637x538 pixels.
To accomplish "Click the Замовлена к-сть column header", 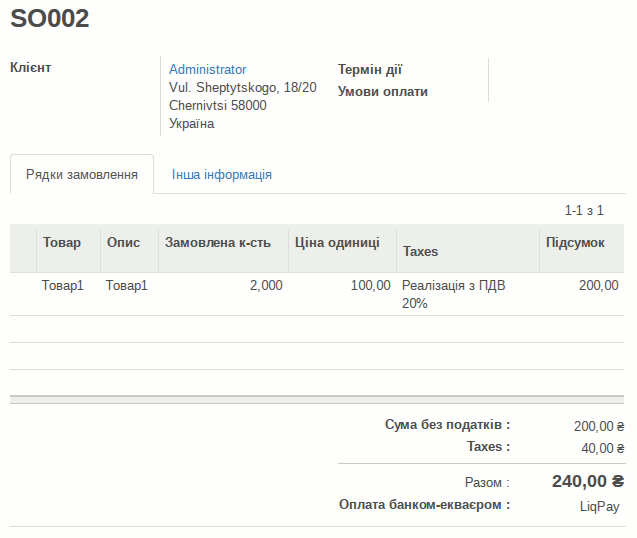I will 218,243.
